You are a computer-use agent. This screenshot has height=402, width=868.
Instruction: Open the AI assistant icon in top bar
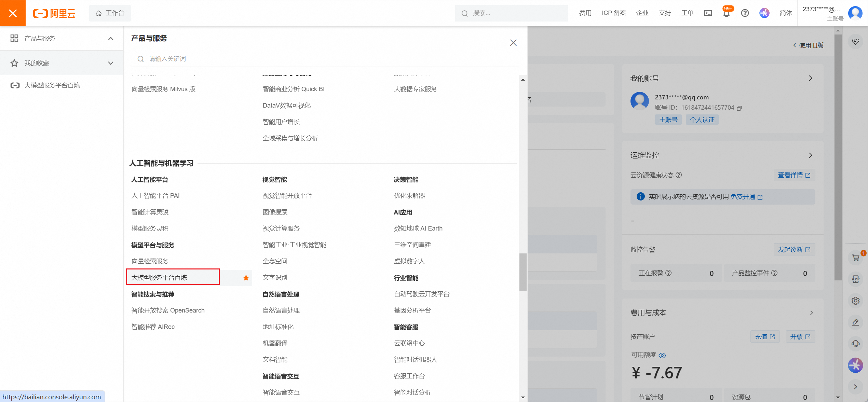764,13
